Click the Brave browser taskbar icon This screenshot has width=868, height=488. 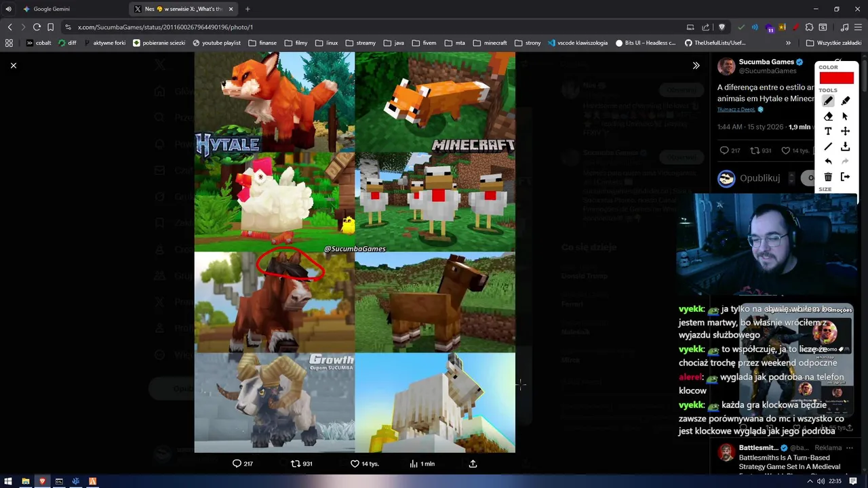click(x=42, y=481)
